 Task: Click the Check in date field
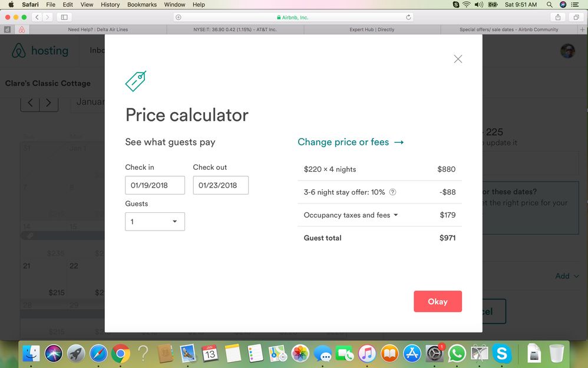pos(155,185)
